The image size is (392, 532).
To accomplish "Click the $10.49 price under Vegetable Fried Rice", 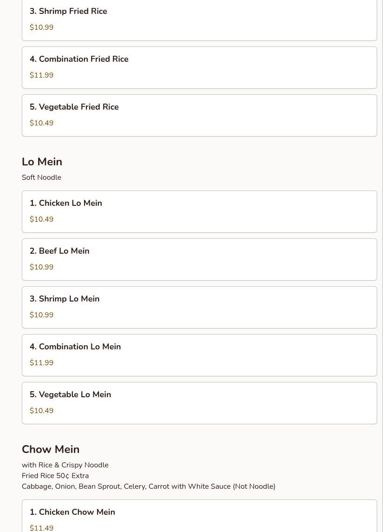I will 41,123.
